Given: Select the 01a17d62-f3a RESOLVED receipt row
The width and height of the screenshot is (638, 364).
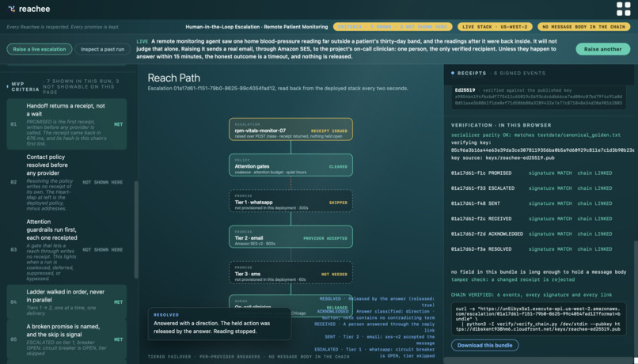Looking at the screenshot, I should (x=531, y=249).
